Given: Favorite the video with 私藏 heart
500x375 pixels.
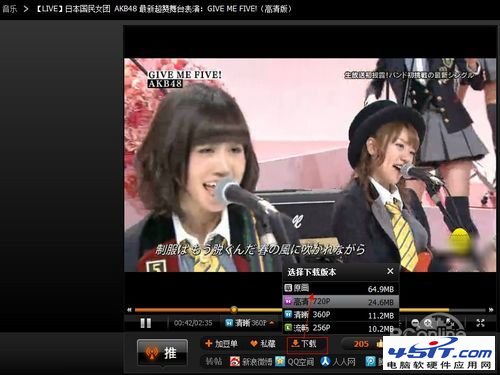Looking at the screenshot, I should point(263,344).
